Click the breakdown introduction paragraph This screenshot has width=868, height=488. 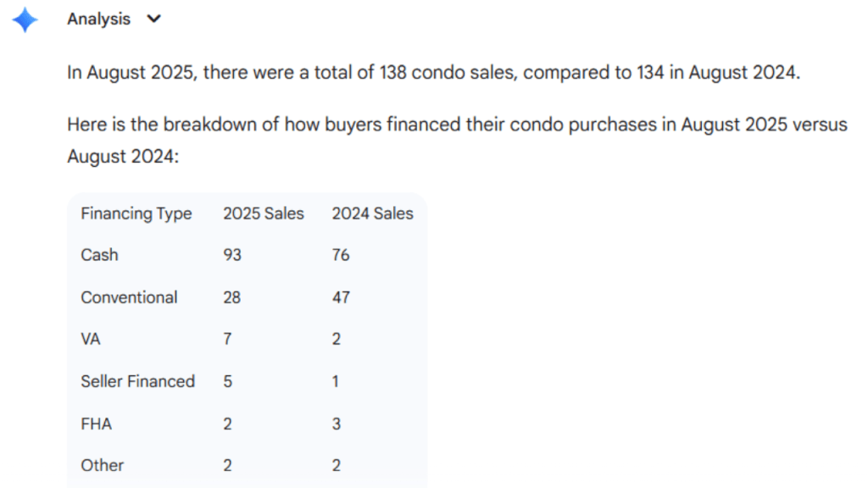pyautogui.click(x=457, y=124)
